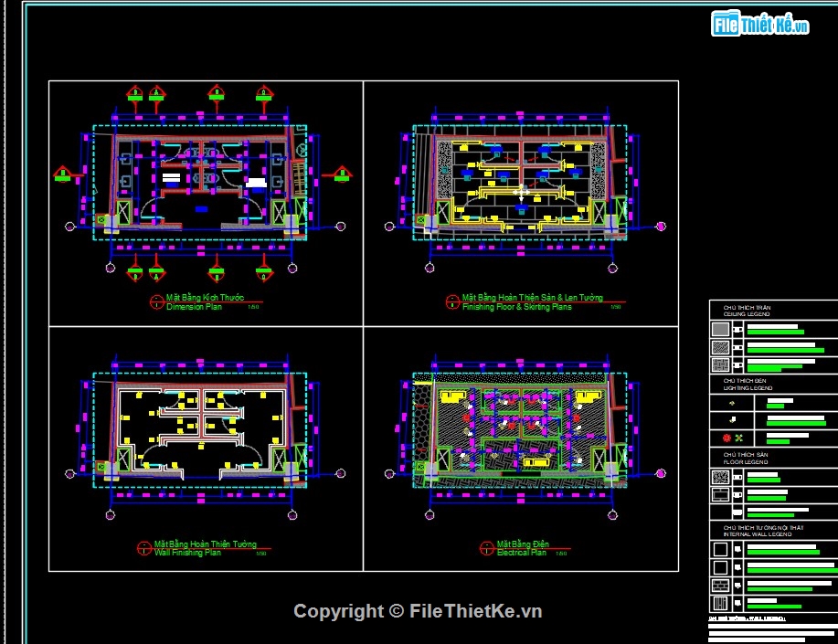Click the solid gray swatch in Ceiling Legend
Viewport: 838px width, 644px height.
pos(720,330)
